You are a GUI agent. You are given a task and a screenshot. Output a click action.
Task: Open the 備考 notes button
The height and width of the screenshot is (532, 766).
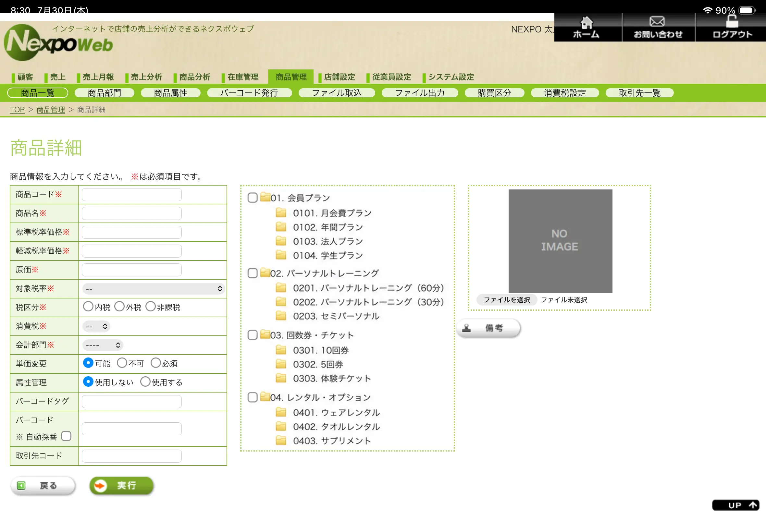488,328
